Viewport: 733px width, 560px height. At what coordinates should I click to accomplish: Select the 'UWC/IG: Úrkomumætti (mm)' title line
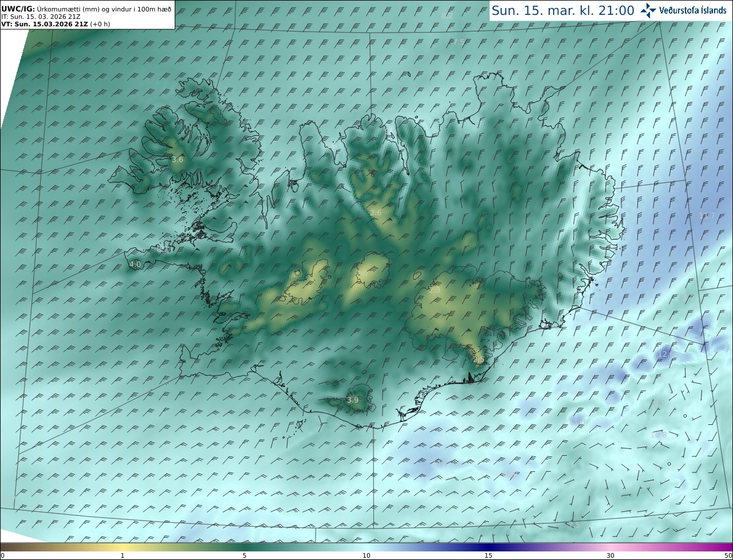[x=86, y=9]
